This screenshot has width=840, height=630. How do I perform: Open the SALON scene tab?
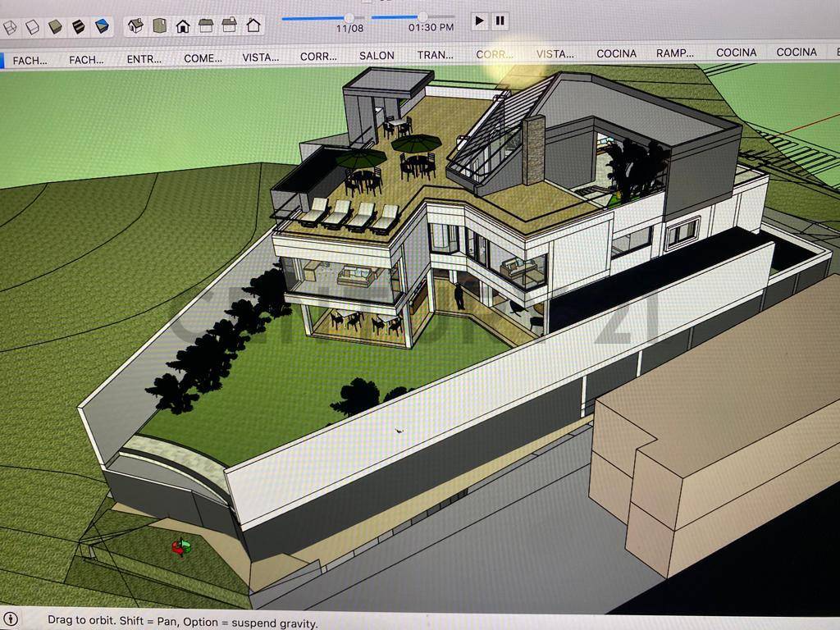pyautogui.click(x=377, y=56)
